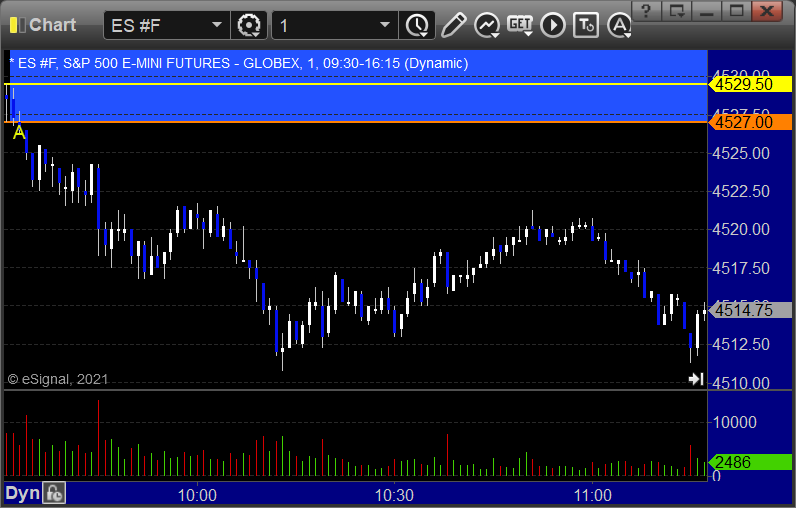This screenshot has width=796, height=508.
Task: Toggle the time axis lock icon
Action: pos(54,493)
